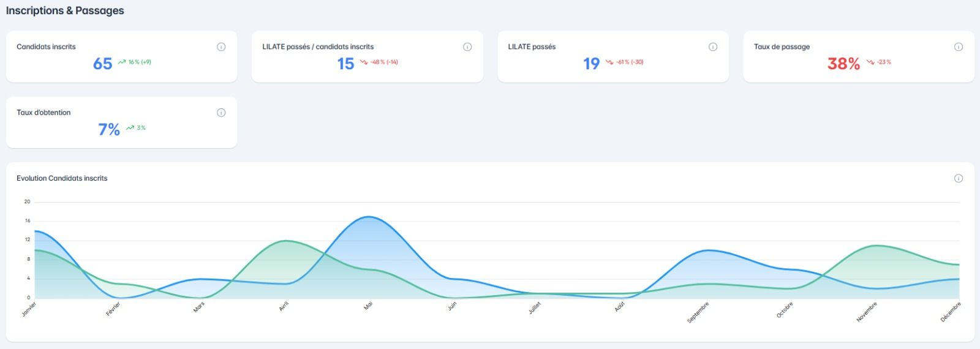Open info icon on LILATE passés card
The height and width of the screenshot is (349, 980).
pyautogui.click(x=713, y=47)
